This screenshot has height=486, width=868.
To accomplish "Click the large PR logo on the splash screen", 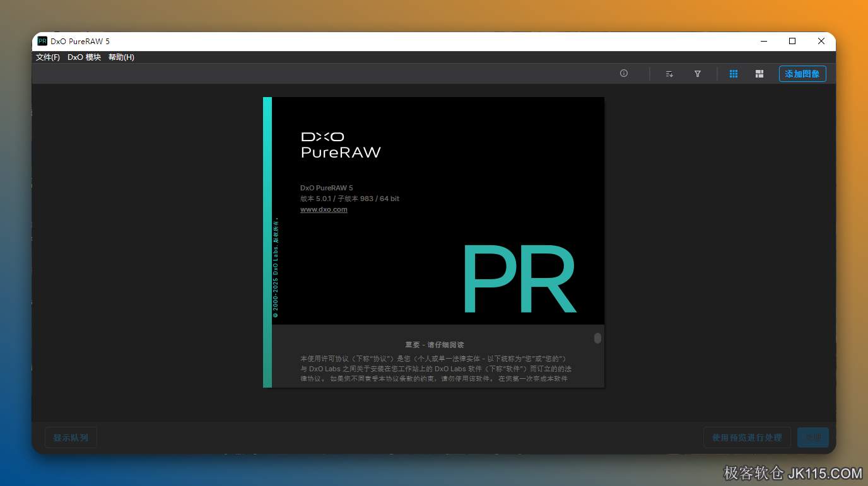I will (519, 280).
